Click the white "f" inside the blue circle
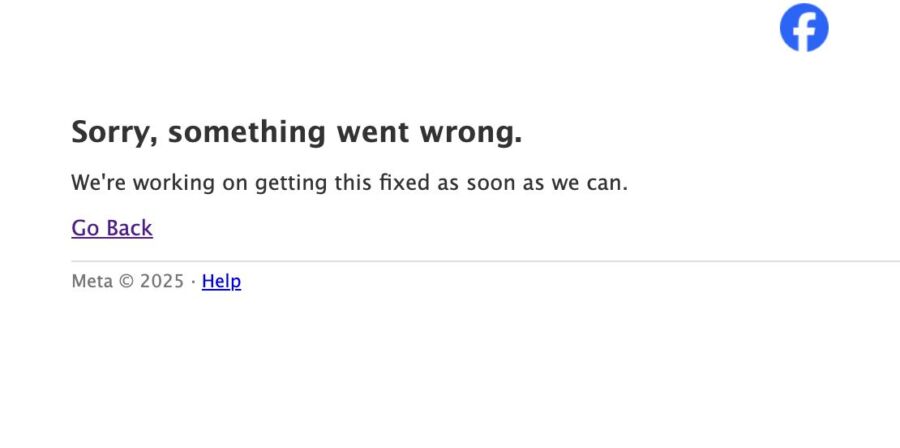Viewport: 900px width, 448px height. coord(805,30)
